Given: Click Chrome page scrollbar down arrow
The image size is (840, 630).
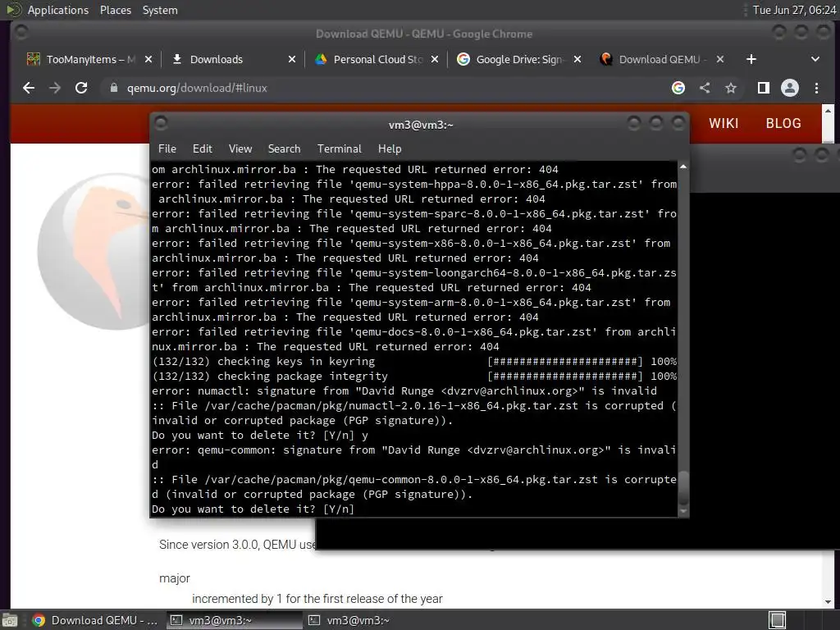Looking at the screenshot, I should 828,602.
